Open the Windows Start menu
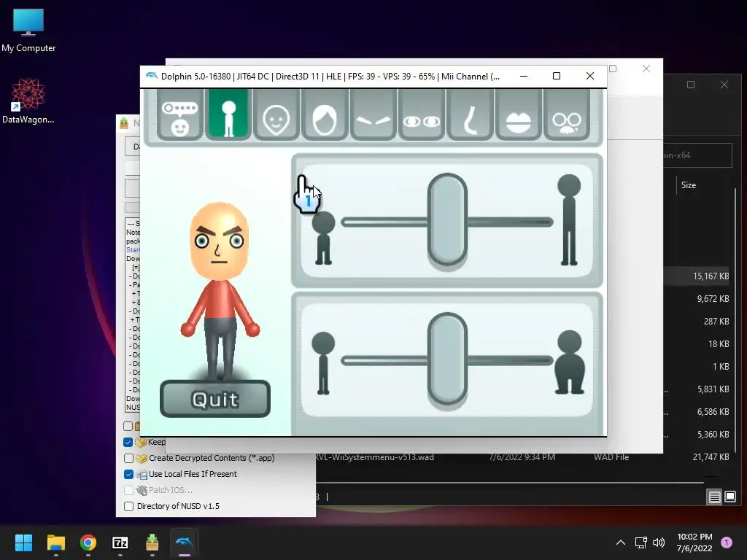The height and width of the screenshot is (560, 747). coord(23,542)
